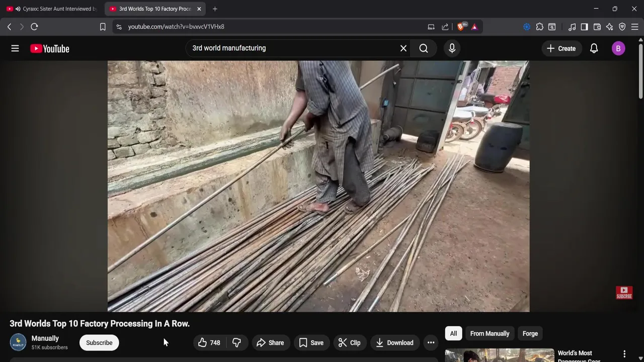Select the All filter chip
Image resolution: width=644 pixels, height=362 pixels.
pyautogui.click(x=453, y=333)
